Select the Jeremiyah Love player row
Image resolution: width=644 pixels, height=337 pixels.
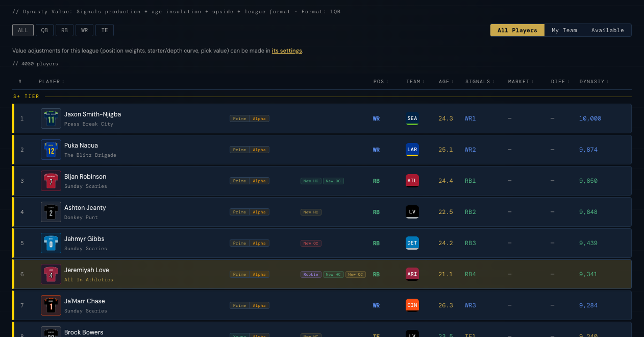322,274
